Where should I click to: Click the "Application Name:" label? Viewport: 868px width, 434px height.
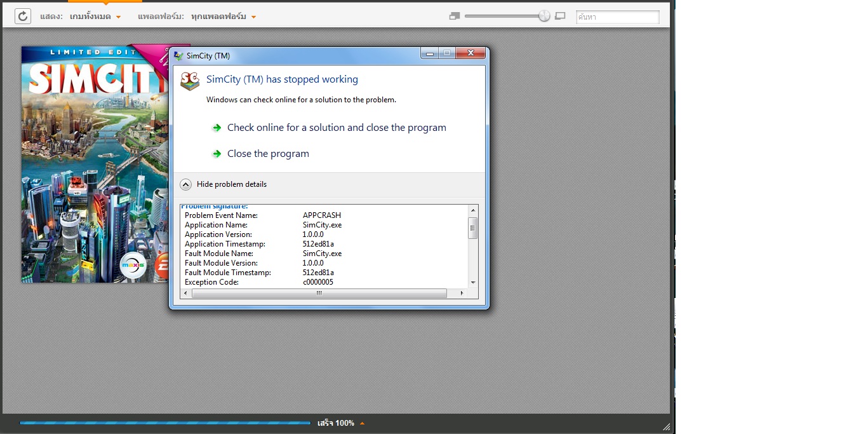(x=216, y=225)
